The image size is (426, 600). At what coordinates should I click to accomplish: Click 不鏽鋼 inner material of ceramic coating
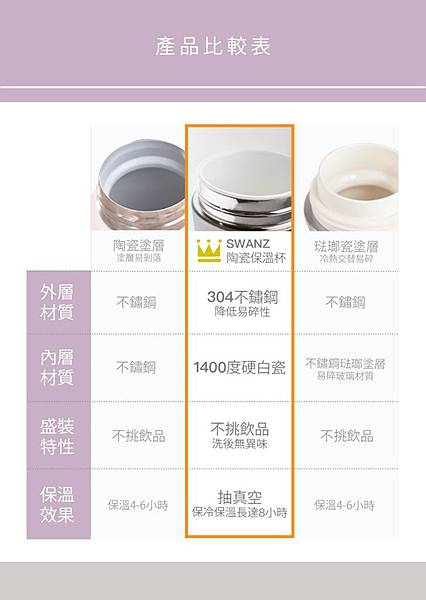click(136, 367)
